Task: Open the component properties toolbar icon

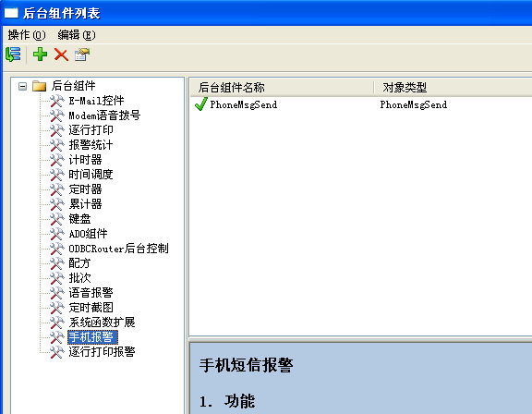Action: click(82, 55)
